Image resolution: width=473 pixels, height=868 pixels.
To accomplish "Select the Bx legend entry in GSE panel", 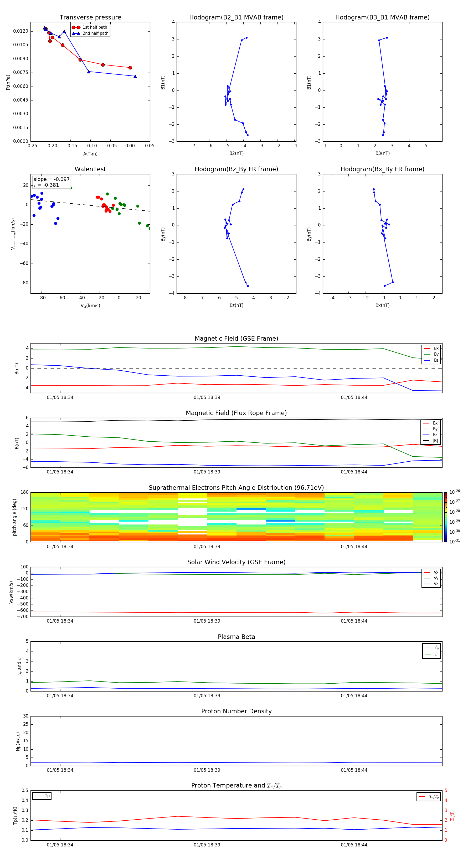I will click(431, 349).
